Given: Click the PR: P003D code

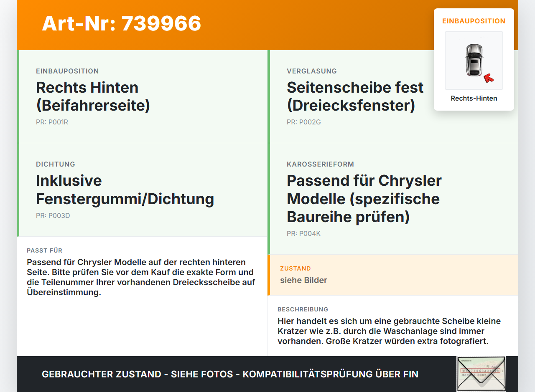Looking at the screenshot, I should point(53,216).
